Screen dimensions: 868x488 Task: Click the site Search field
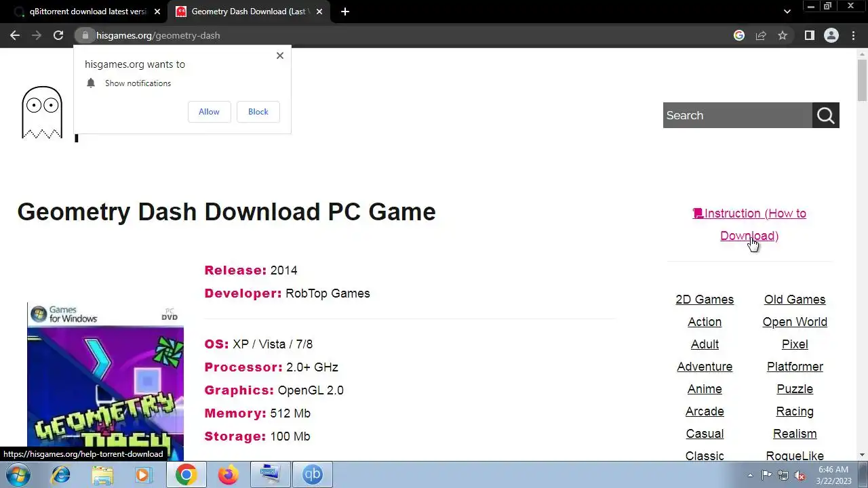coord(738,115)
